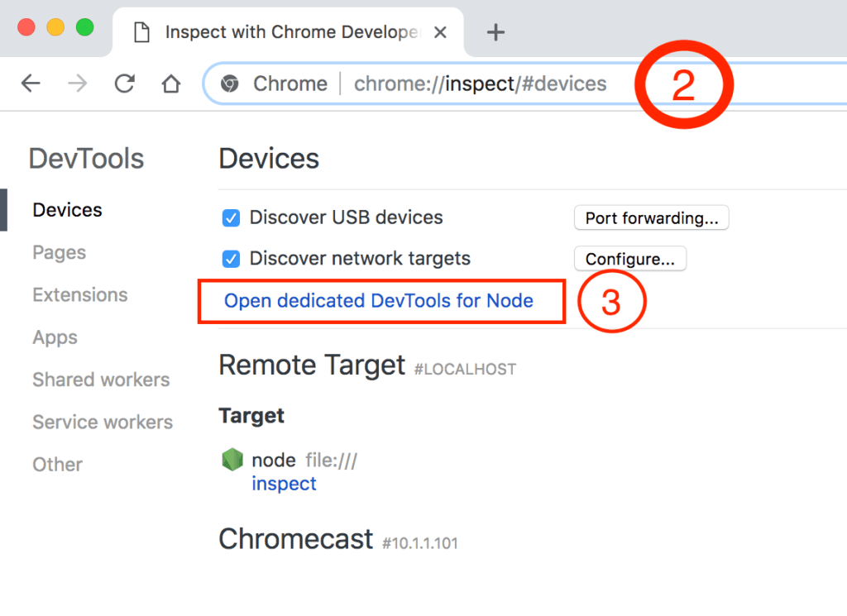Open a new tab with plus icon
Viewport: 847px width, 616px height.
click(x=495, y=32)
